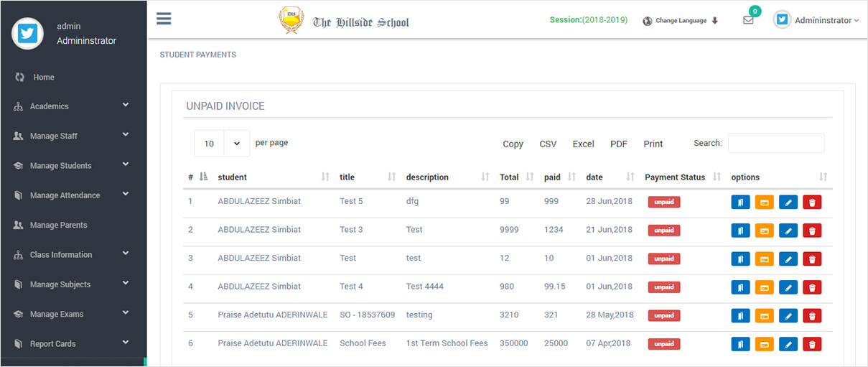Open the rows per page dropdown
This screenshot has height=367, width=868.
[222, 144]
